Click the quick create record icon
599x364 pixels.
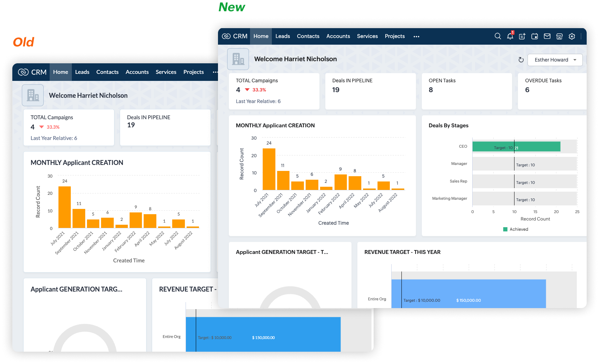(x=522, y=36)
